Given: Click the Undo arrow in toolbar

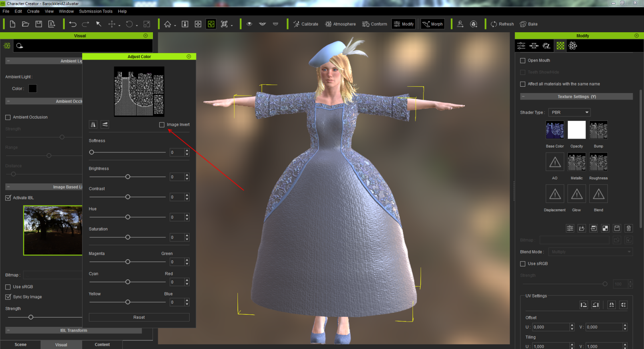Looking at the screenshot, I should click(x=72, y=24).
